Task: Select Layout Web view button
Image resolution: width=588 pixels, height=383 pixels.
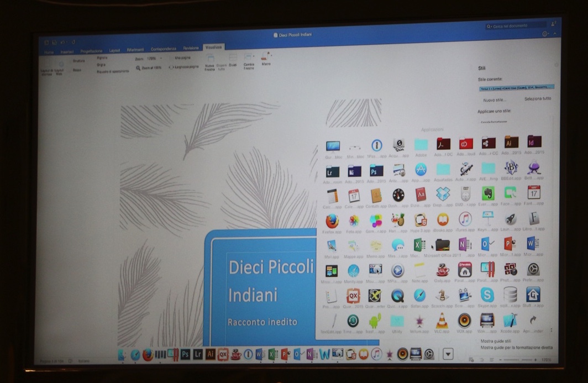Action: 59,69
